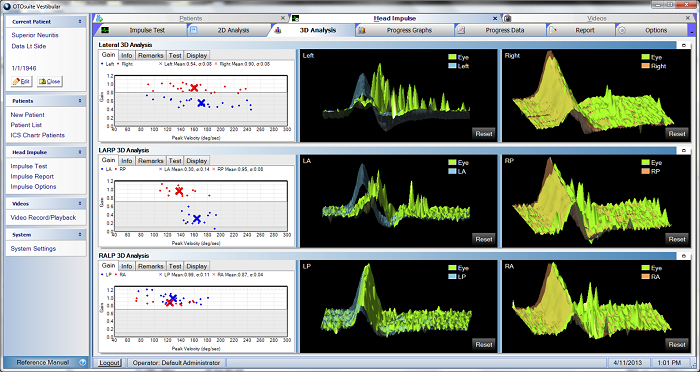Select Test tab in LARP 3D Analysis
The image size is (700, 372).
(175, 161)
